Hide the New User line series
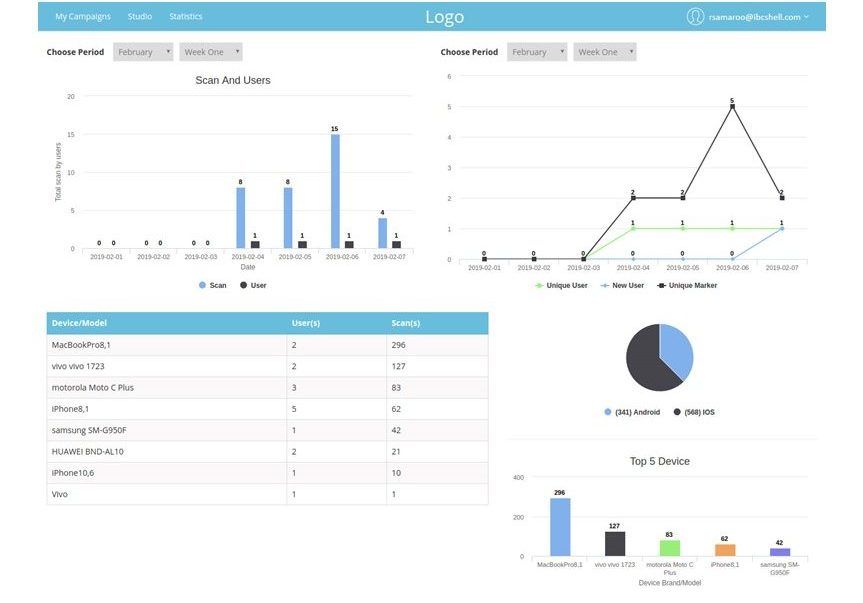The width and height of the screenshot is (863, 603). (x=603, y=285)
